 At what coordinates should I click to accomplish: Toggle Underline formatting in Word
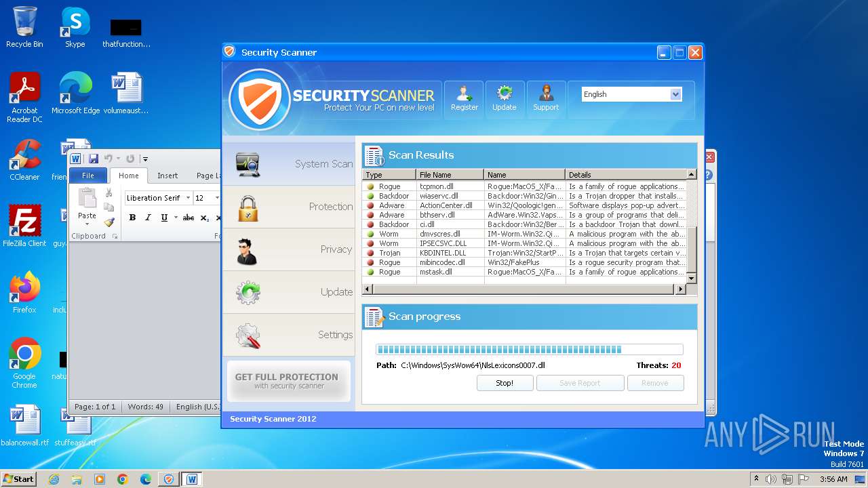(x=163, y=218)
